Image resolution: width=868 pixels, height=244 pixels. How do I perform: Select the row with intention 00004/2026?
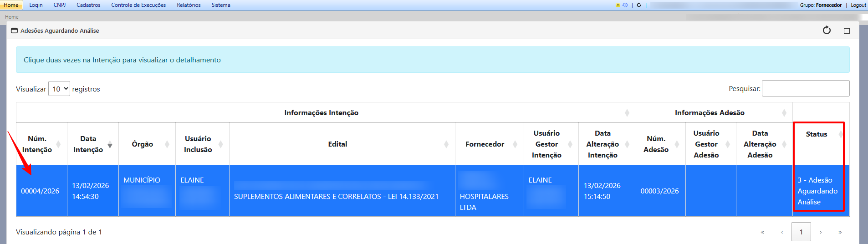40,191
